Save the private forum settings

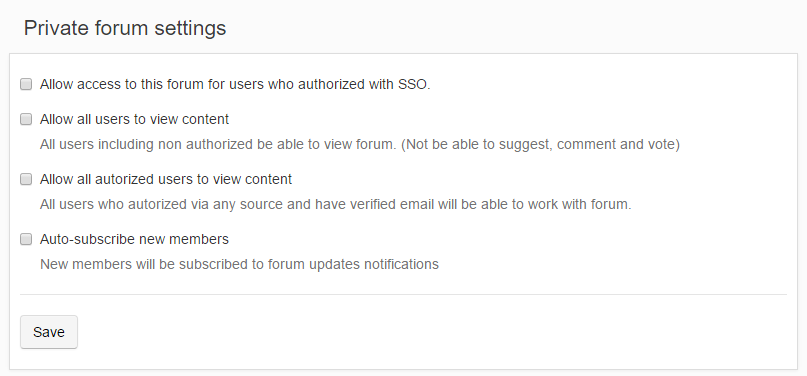click(x=49, y=332)
